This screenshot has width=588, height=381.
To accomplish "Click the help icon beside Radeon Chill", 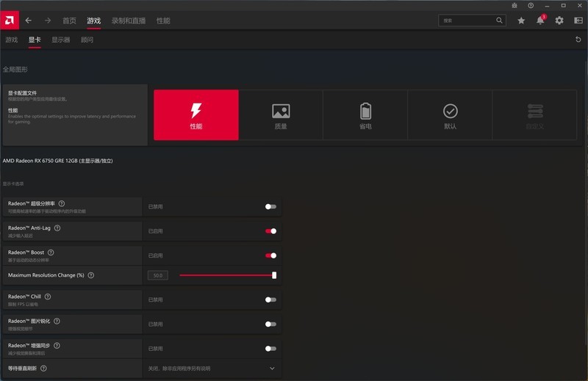I will tap(48, 297).
